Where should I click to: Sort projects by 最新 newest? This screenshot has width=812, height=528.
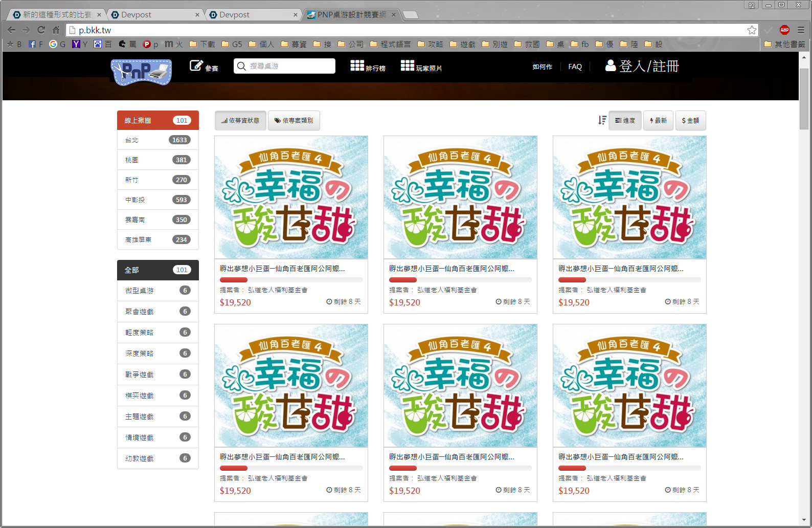pos(658,120)
